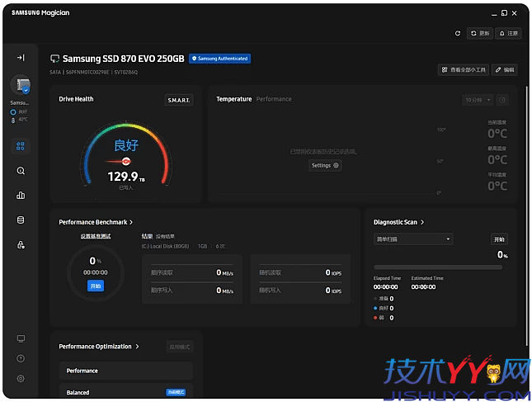Open the diagnostic scan magnifier icon in sidebar
This screenshot has width=532, height=402.
point(21,171)
